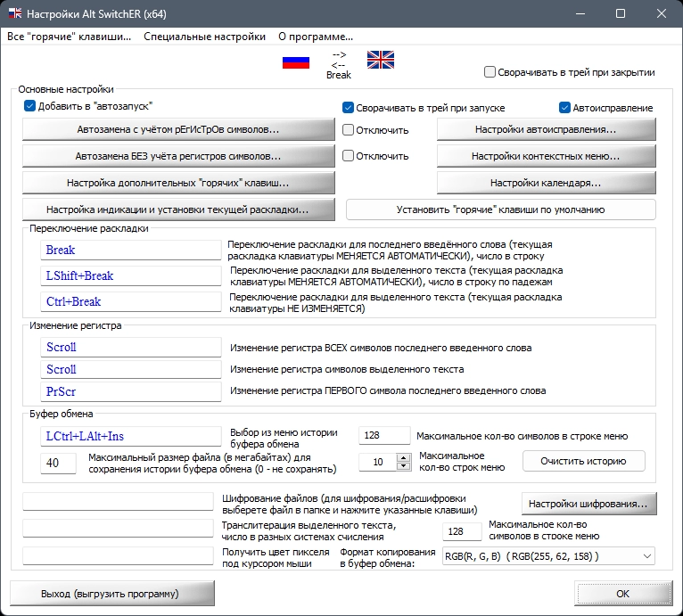The height and width of the screenshot is (616, 683).
Task: Open the "Специальные настройки" menu
Action: pos(204,37)
